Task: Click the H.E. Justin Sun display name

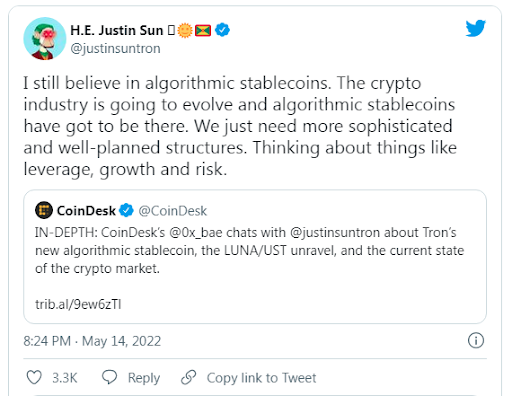Action: [117, 30]
